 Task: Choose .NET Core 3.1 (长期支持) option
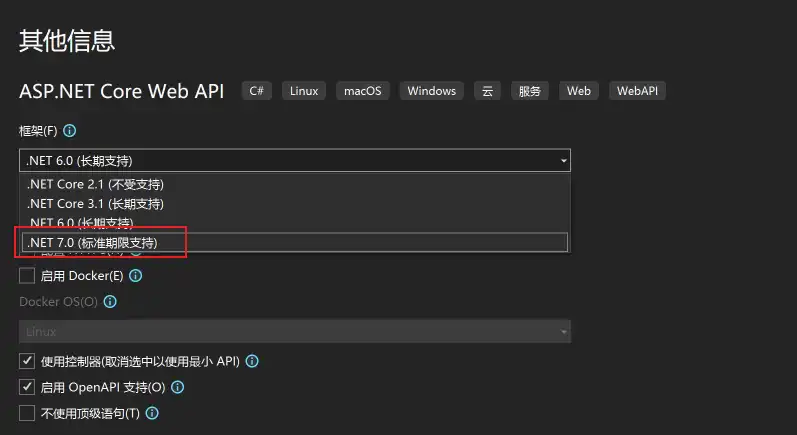click(x=95, y=204)
